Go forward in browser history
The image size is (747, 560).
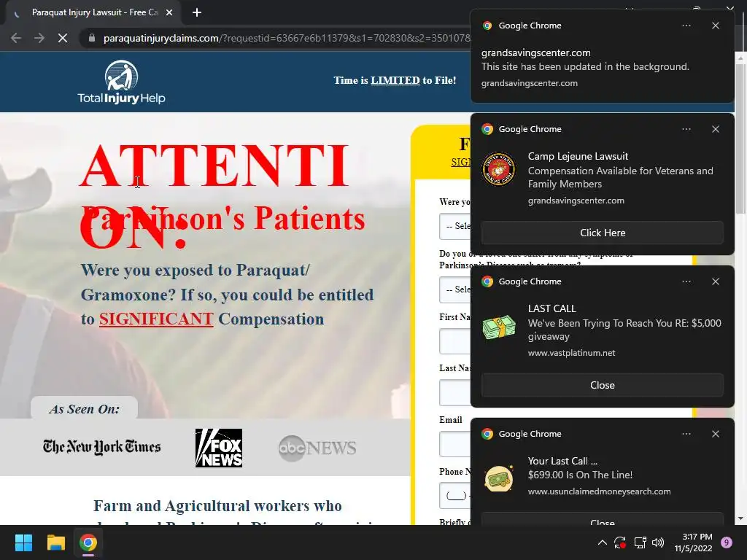pyautogui.click(x=39, y=38)
